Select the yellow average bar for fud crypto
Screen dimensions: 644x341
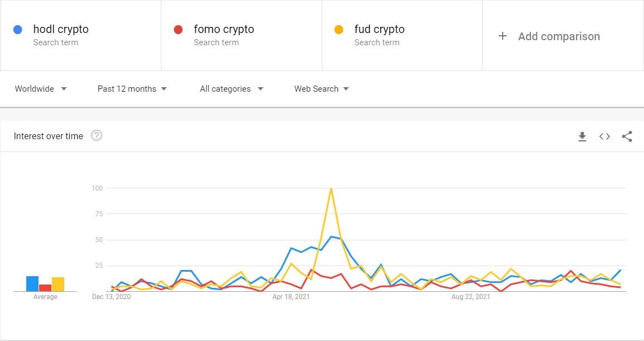(58, 283)
